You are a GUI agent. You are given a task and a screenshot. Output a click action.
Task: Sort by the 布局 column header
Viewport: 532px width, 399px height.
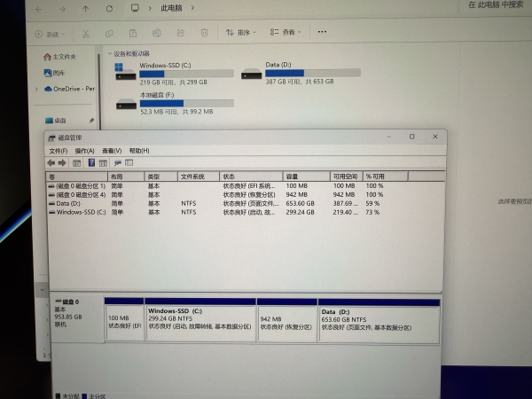point(126,176)
